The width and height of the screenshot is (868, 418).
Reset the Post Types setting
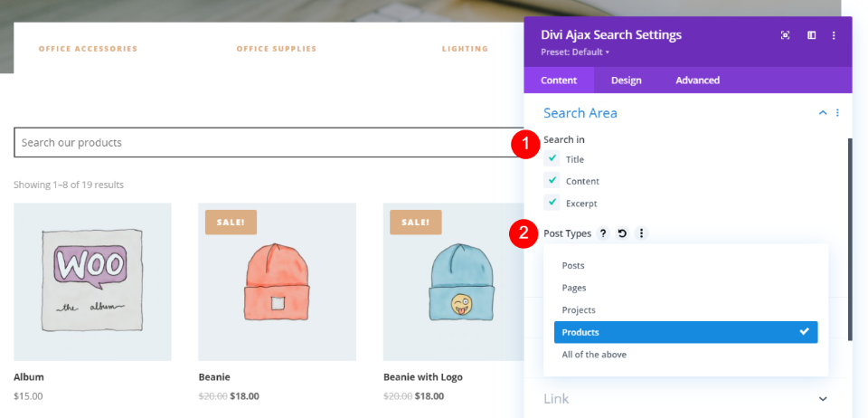tap(622, 233)
